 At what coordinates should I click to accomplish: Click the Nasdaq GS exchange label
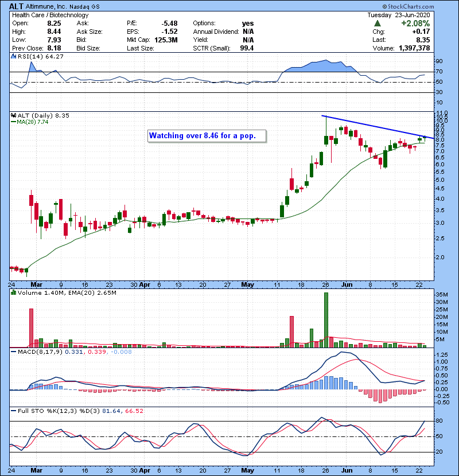point(84,7)
